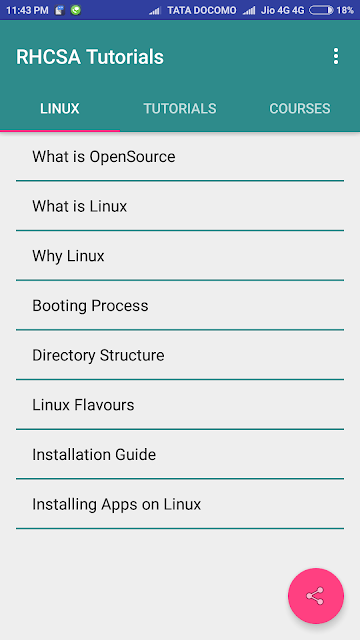Tap the 11:43 PM clock
This screenshot has height=640, width=360.
click(x=27, y=10)
